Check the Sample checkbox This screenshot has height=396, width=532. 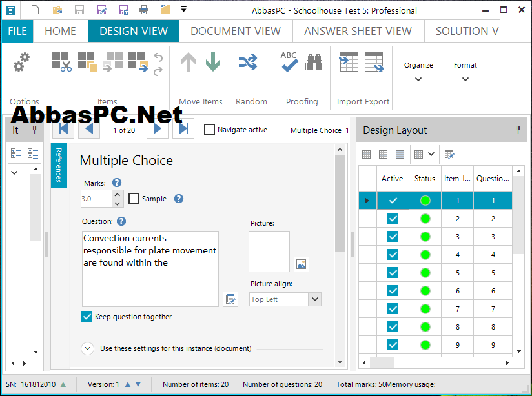(x=134, y=199)
